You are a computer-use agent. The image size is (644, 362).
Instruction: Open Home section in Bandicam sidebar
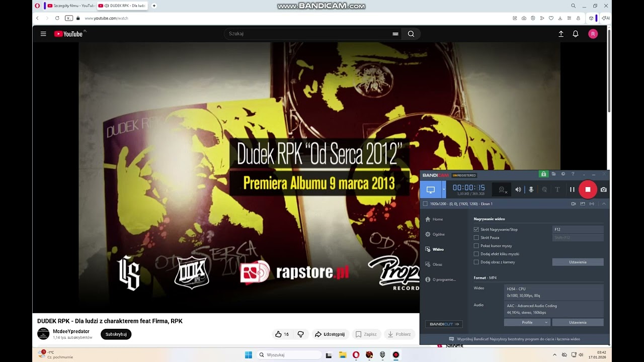point(434,219)
